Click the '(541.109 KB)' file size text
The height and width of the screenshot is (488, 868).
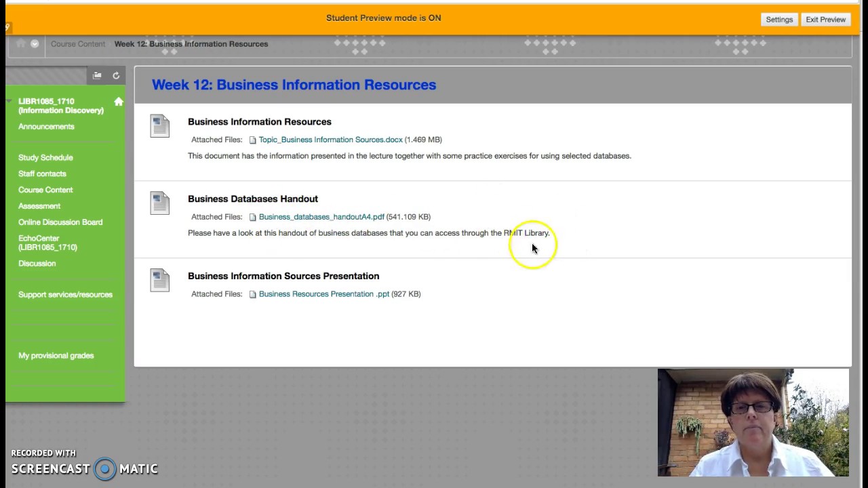[408, 217]
